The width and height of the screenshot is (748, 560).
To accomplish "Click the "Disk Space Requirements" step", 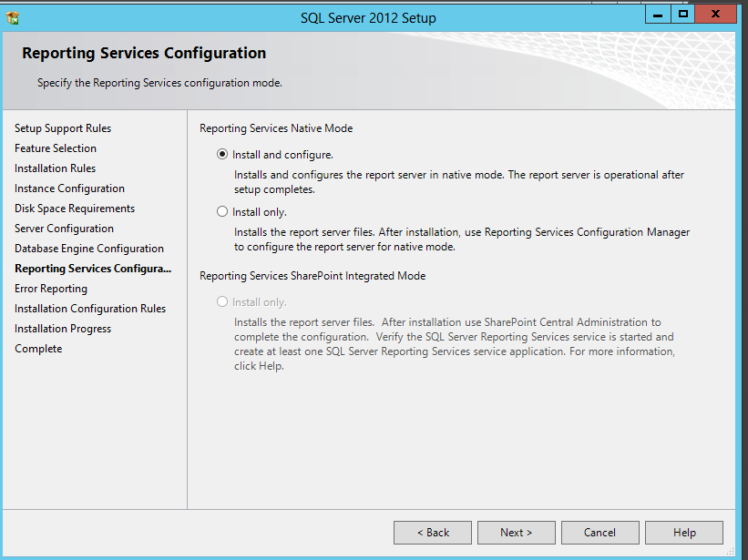I will tap(75, 209).
